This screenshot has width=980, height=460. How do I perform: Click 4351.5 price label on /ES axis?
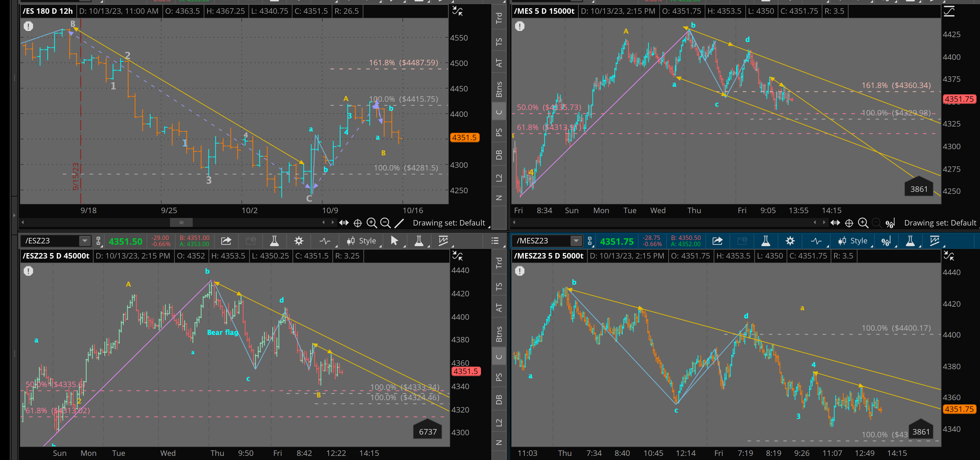pyautogui.click(x=464, y=138)
